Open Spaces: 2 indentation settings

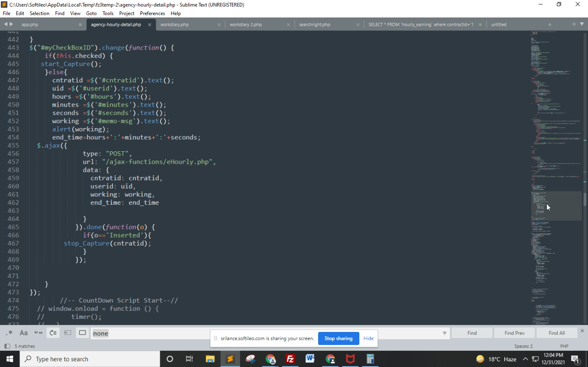[523, 346]
